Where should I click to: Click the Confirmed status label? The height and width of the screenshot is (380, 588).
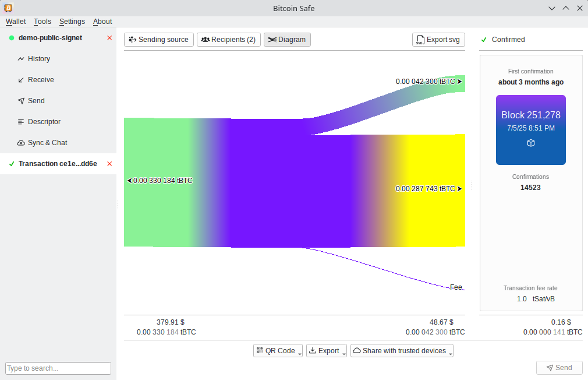508,40
